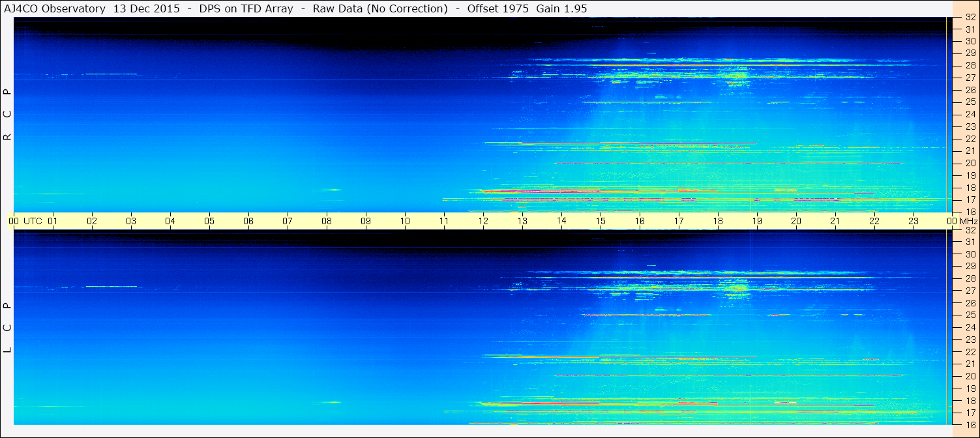Select the 31 MHz label on LCP scale
Screen dimensions: 980x438
click(x=970, y=242)
